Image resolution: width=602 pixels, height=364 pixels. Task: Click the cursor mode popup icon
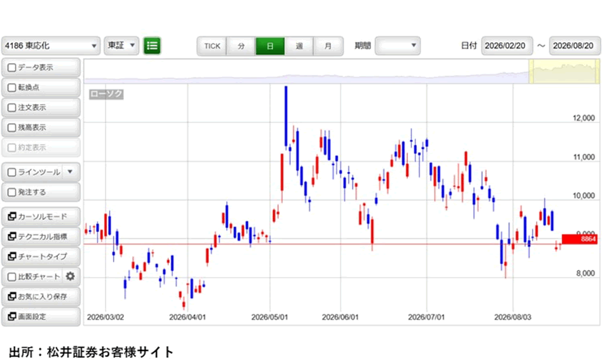coord(12,216)
